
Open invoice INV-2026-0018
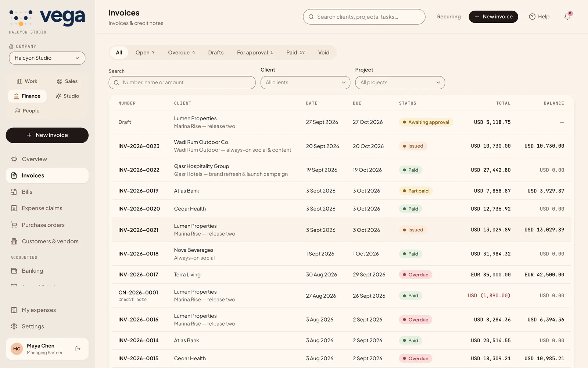click(x=341, y=254)
